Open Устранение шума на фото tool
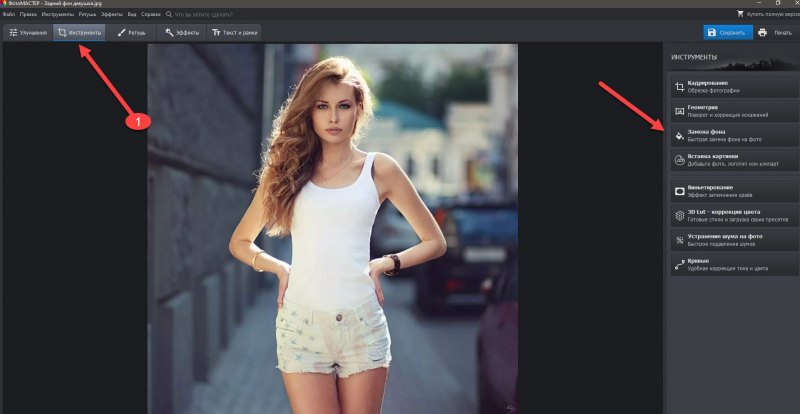 (x=735, y=240)
